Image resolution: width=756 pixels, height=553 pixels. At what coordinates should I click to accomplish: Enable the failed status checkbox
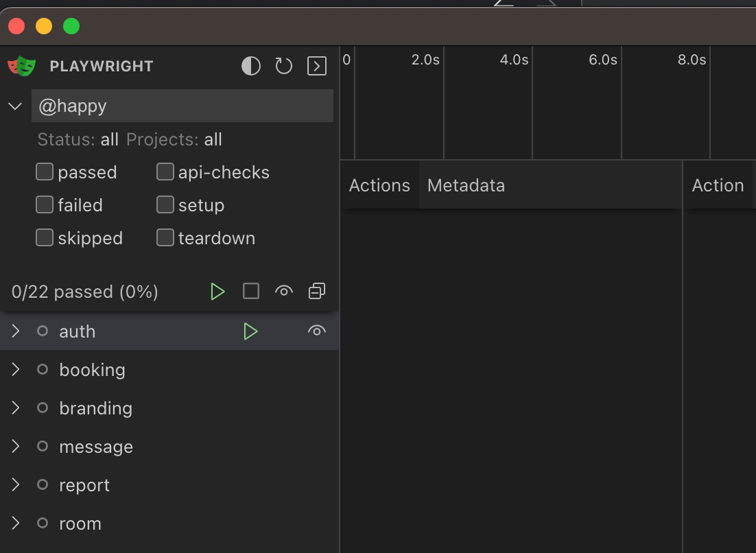45,204
